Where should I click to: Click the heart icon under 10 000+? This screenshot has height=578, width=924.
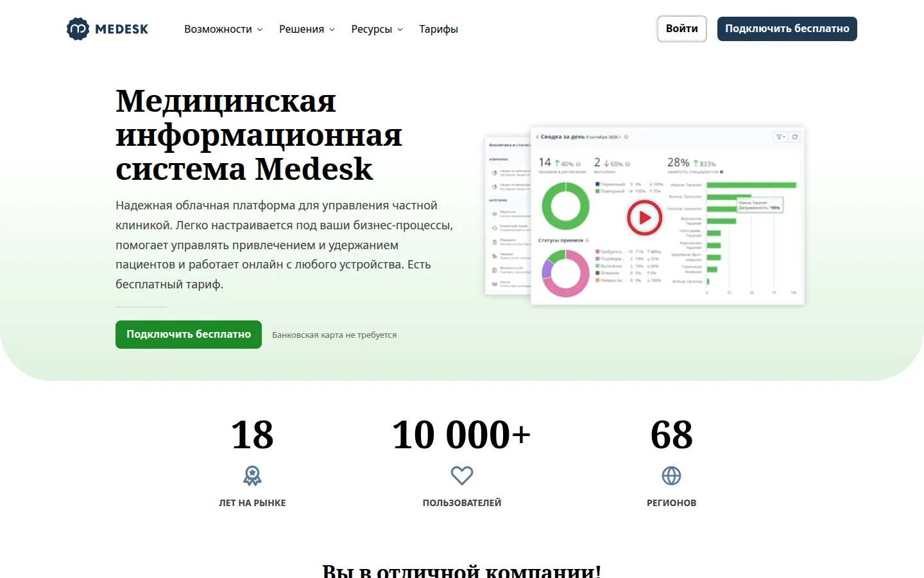pos(462,476)
